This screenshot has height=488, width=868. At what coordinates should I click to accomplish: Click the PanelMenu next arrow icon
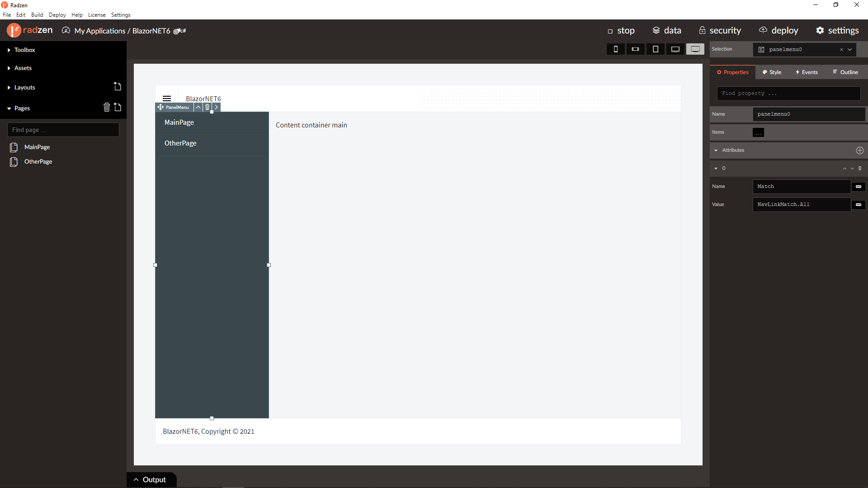(217, 107)
